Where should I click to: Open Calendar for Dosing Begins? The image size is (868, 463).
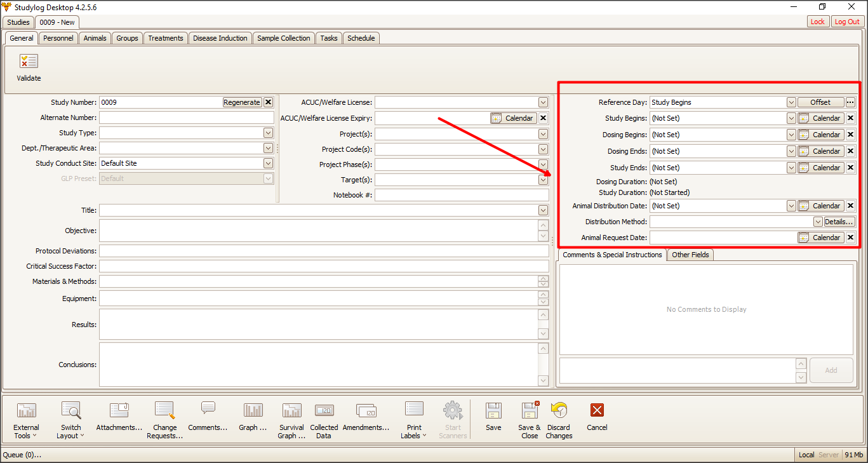coord(821,135)
